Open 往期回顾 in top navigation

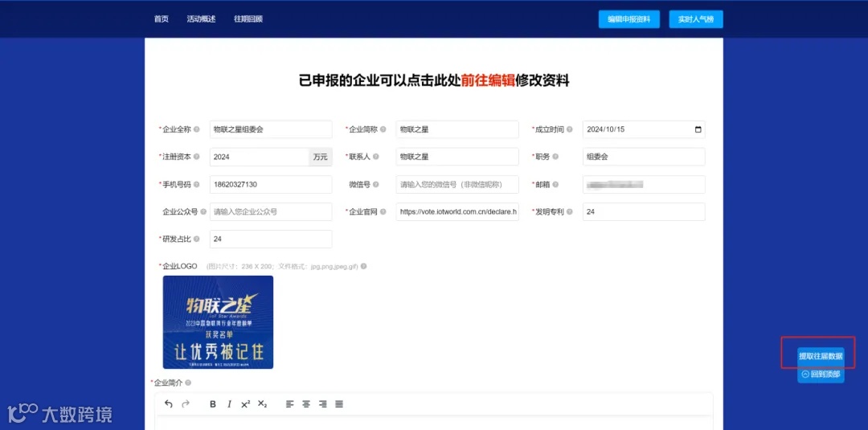click(x=248, y=18)
